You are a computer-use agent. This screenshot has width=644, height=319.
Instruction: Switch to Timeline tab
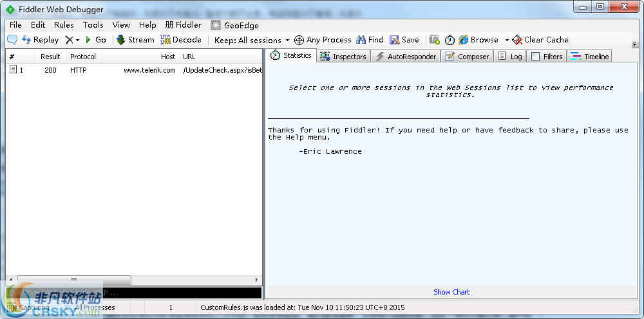tap(589, 57)
